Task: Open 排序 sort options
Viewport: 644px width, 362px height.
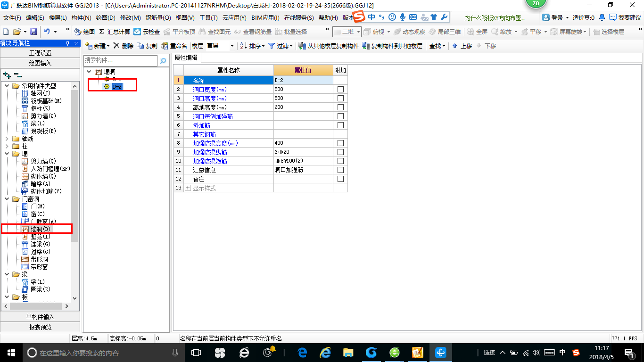Action: (x=252, y=46)
